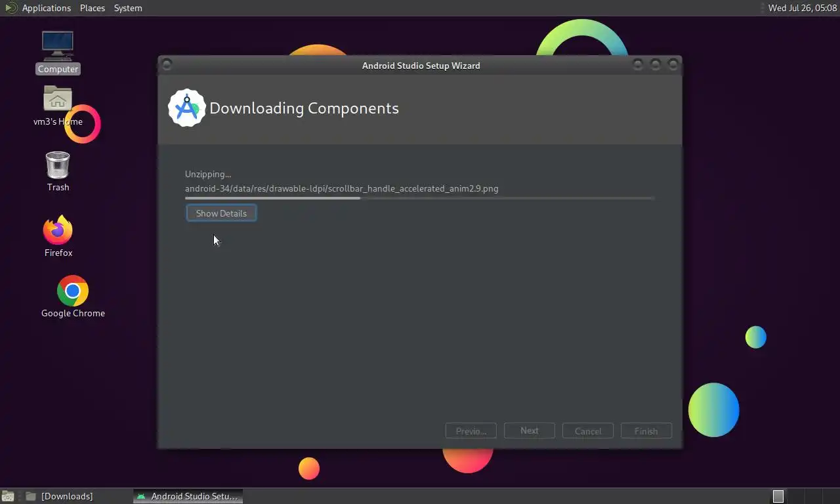Click the date and time clock
Screen dimensions: 840x504
803,8
